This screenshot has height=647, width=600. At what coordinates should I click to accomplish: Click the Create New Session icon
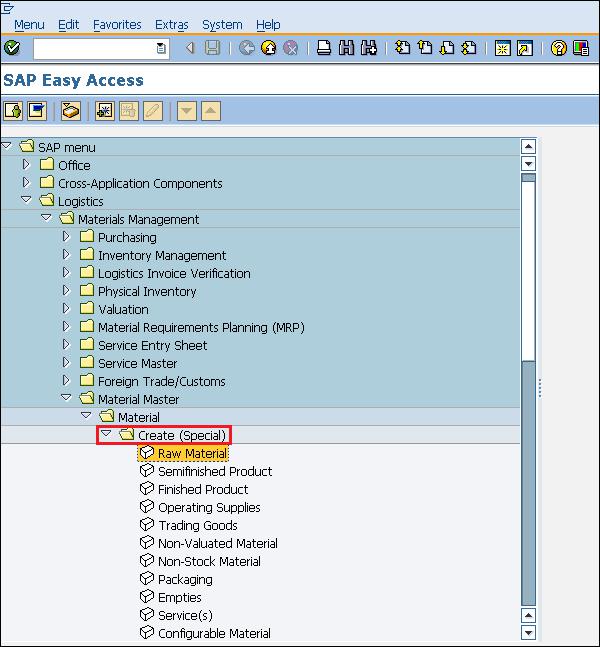503,48
